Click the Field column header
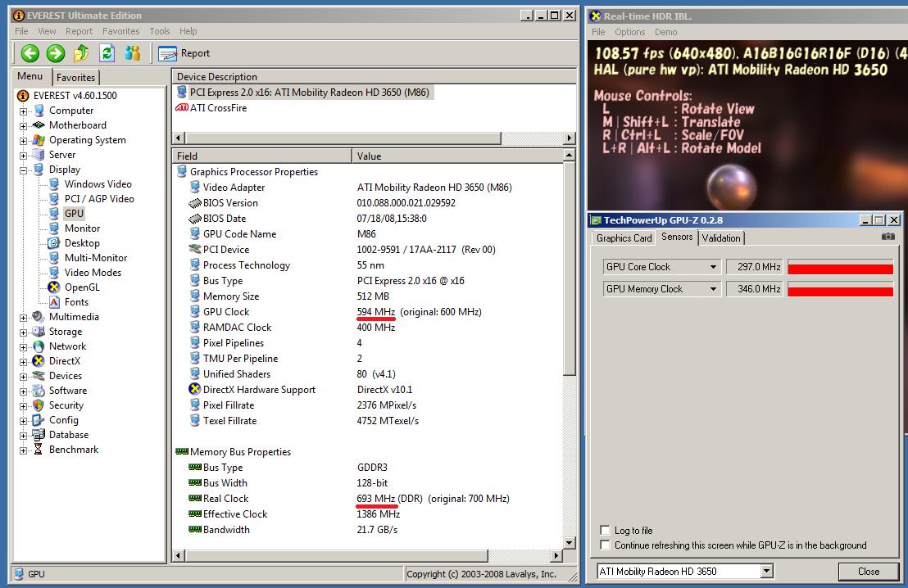This screenshot has height=588, width=908. click(x=262, y=156)
